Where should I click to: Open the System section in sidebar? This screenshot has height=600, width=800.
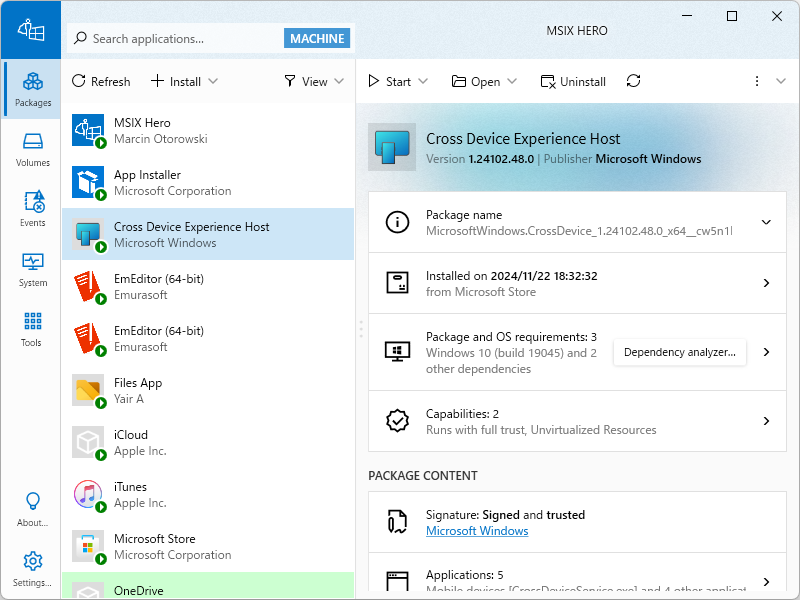tap(32, 267)
